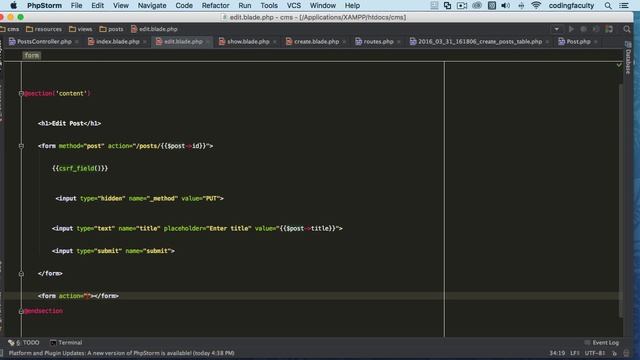Click the Search Everywhere magnifier icon
This screenshot has height=360, width=640.
[627, 29]
